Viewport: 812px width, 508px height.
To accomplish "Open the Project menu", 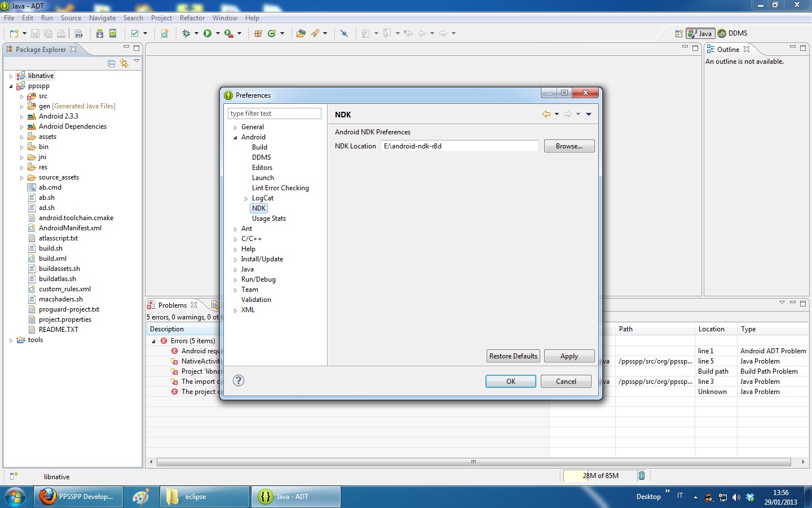I will pos(161,18).
